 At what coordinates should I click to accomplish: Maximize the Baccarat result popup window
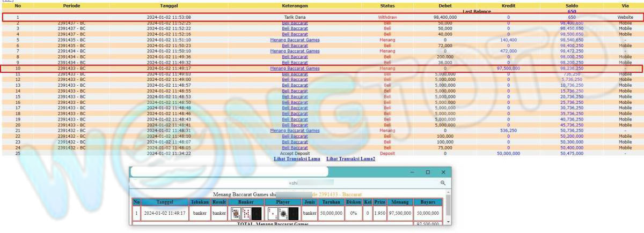[x=428, y=172]
